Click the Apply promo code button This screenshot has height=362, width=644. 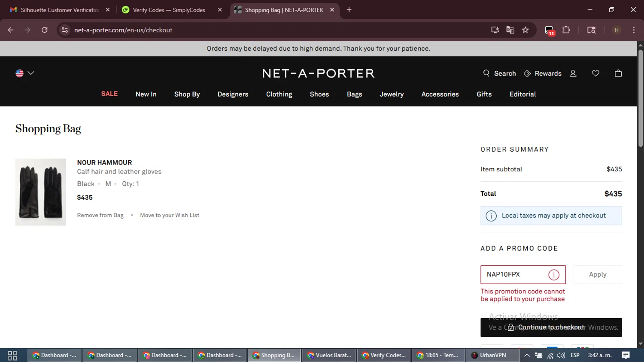coord(598,274)
